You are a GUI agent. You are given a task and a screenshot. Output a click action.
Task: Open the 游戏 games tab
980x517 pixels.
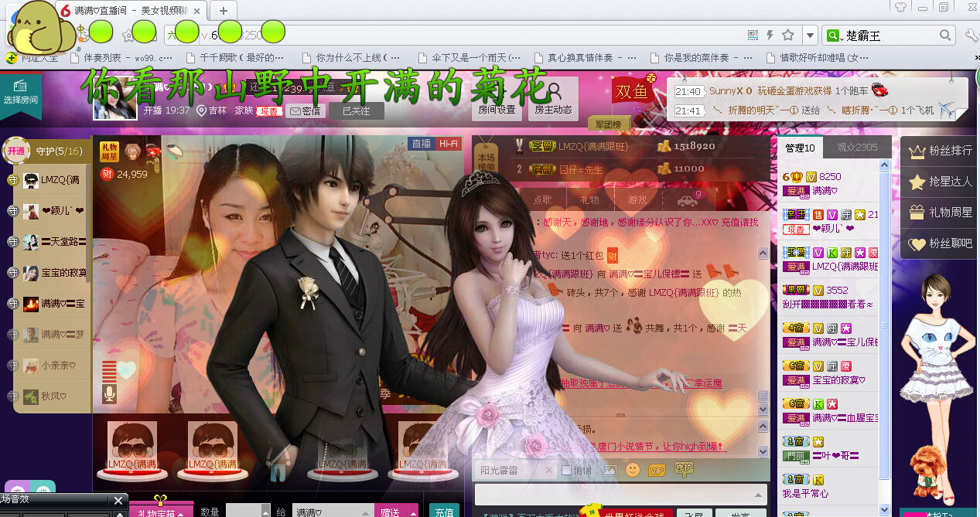638,199
